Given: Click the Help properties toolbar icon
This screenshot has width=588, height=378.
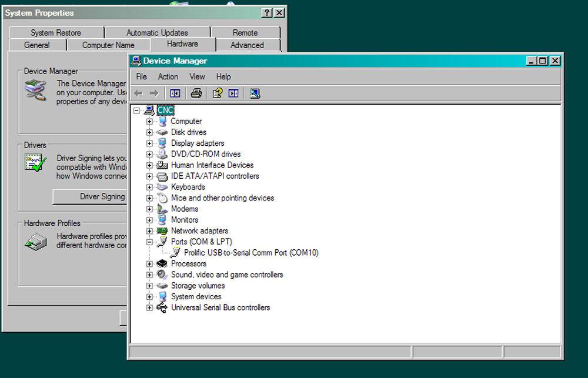Looking at the screenshot, I should [217, 93].
